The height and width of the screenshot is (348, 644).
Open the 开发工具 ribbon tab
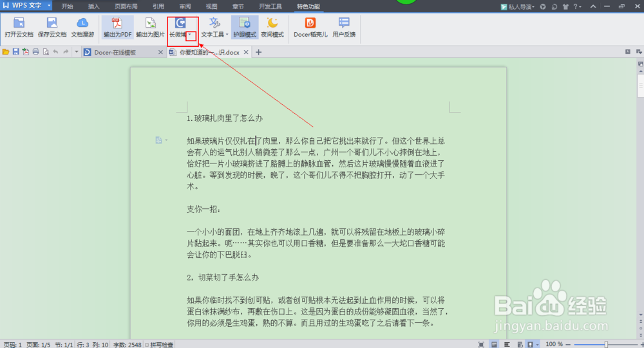pos(270,6)
